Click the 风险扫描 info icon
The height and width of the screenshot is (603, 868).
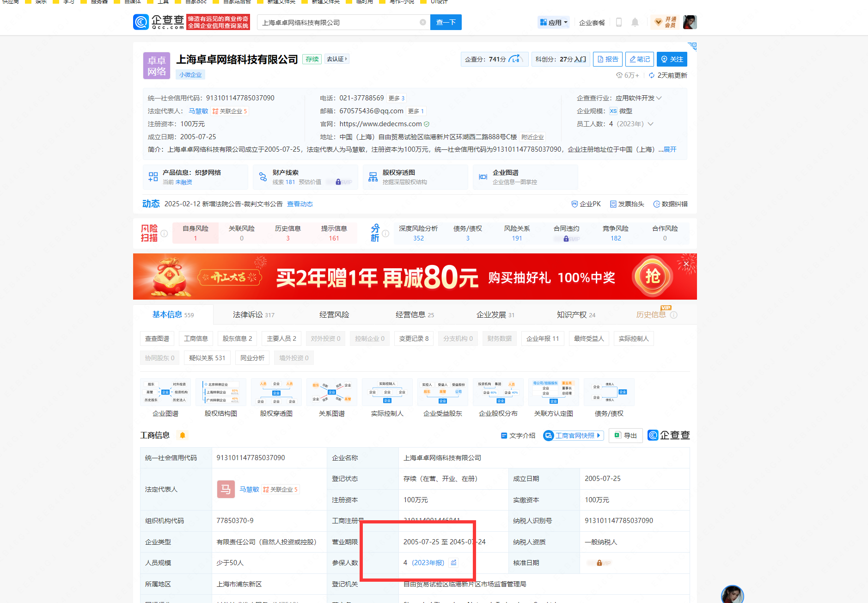(x=164, y=234)
